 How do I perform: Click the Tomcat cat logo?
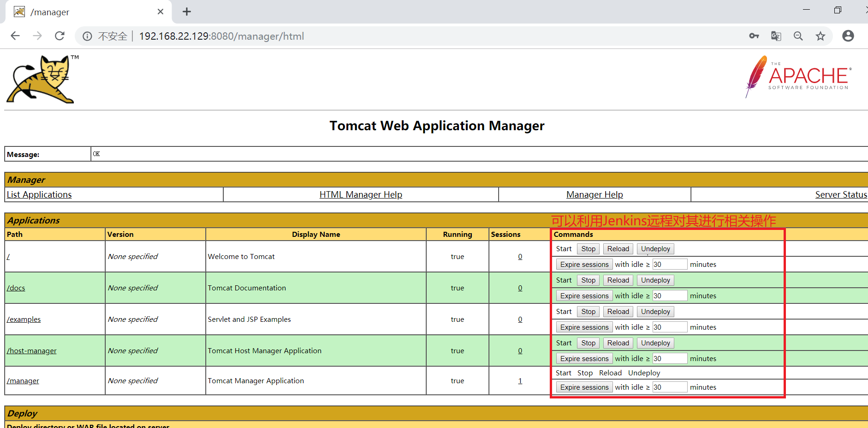43,79
